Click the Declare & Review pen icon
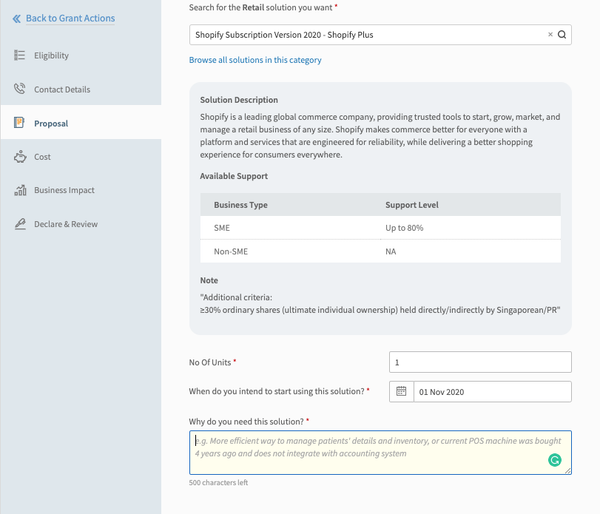 point(20,224)
